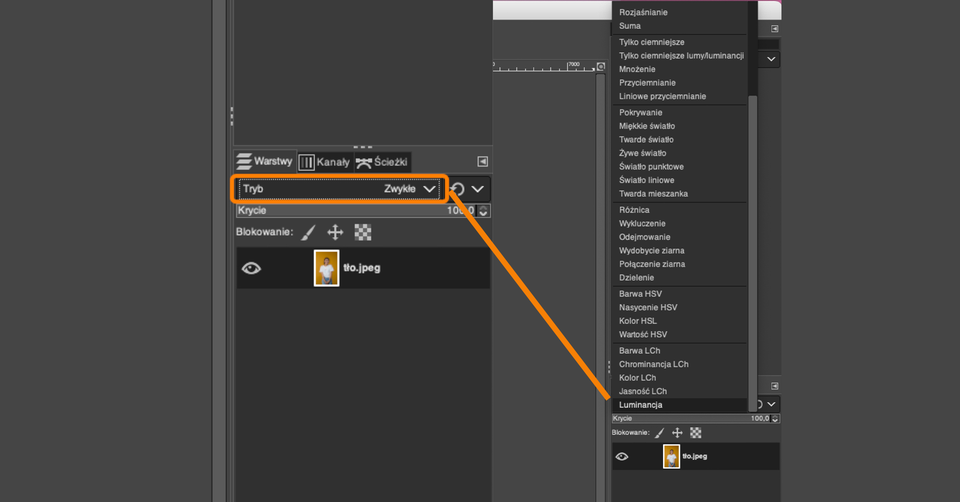Screen dimensions: 960x502
Task: Select the tło.jpeg thumbnail in enlarged Layers panel
Action: pyautogui.click(x=326, y=268)
